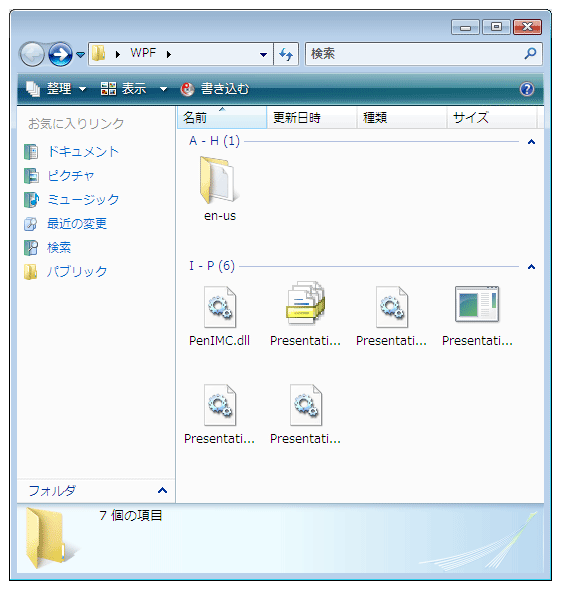This screenshot has height=596, width=561.
Task: Click the ピクチャ sidebar icon
Action: point(31,176)
